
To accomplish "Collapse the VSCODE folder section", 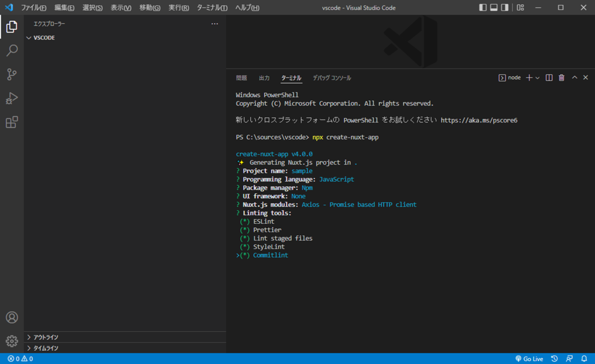I will pos(125,38).
